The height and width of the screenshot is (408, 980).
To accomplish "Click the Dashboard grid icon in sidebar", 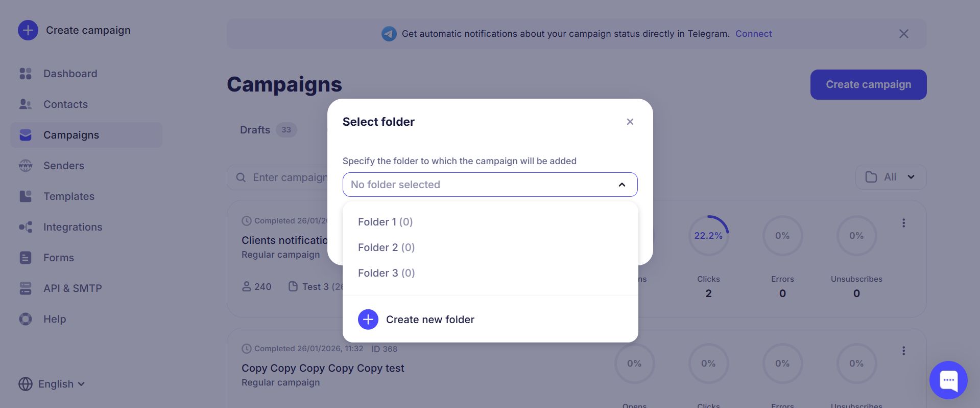I will [x=26, y=74].
